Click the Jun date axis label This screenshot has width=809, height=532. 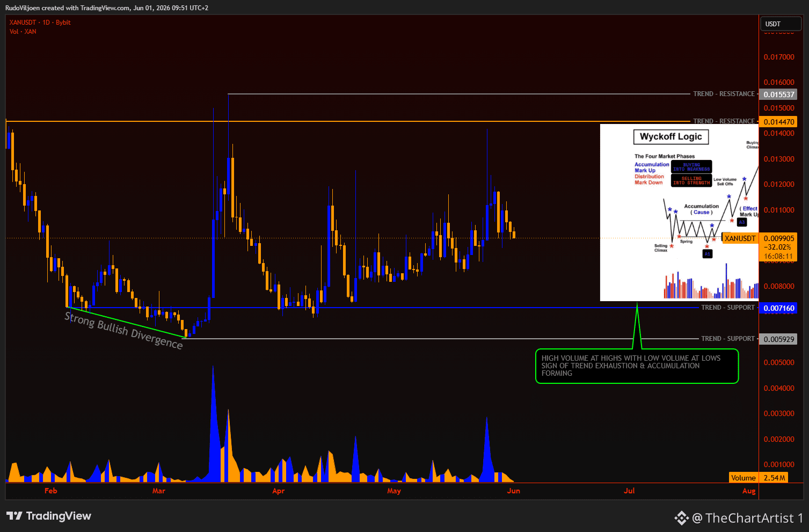[514, 491]
